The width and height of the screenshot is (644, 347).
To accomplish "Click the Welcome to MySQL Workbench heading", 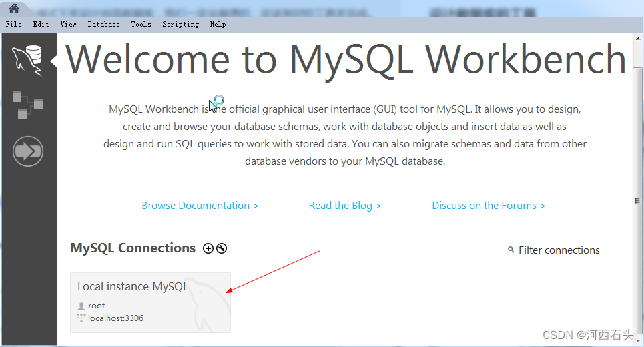I will coord(346,60).
